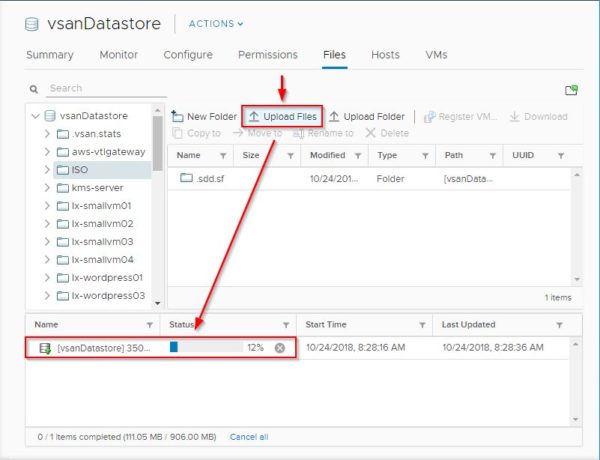
Task: Filter the Path column
Action: click(493, 155)
